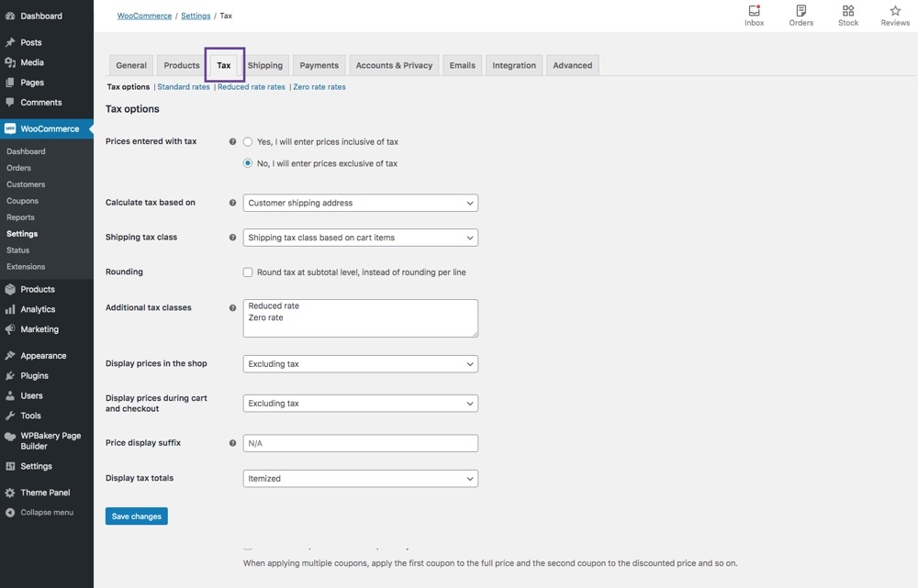Click help icon beside Prices entered with tax
918x588 pixels.
point(232,142)
